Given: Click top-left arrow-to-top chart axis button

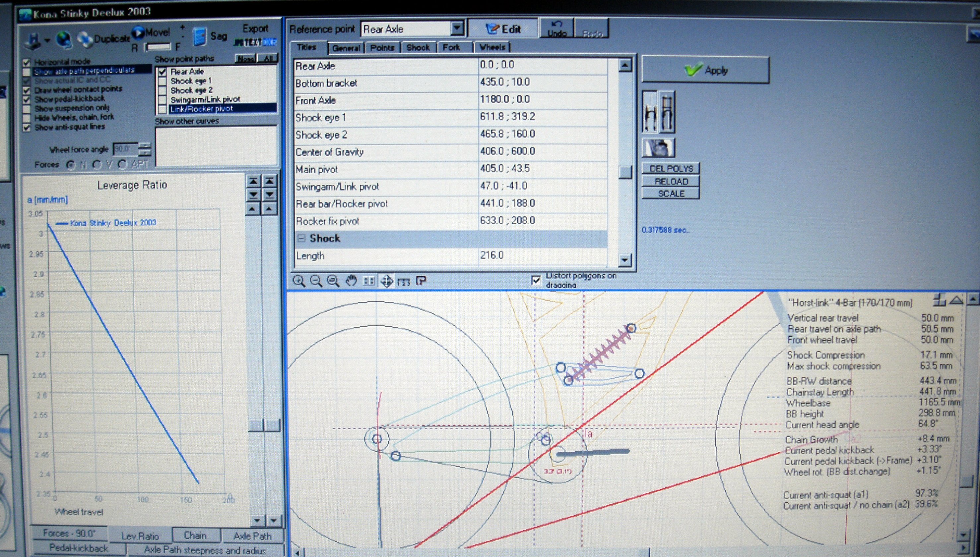Looking at the screenshot, I should click(x=253, y=181).
